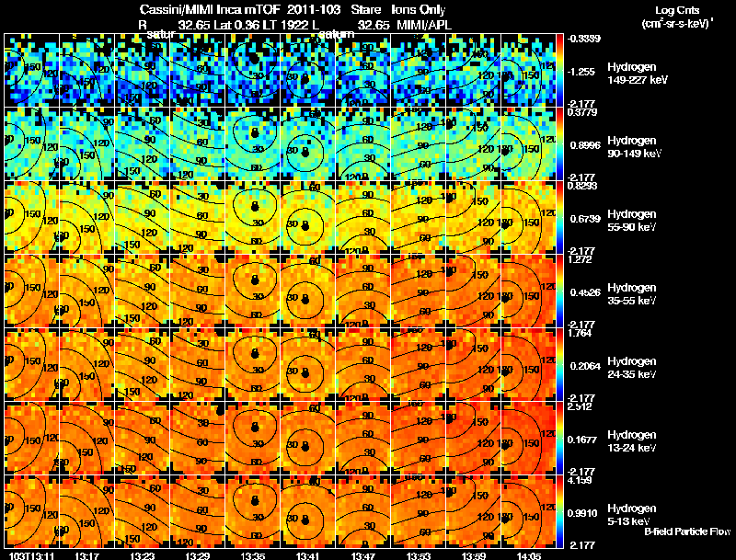
Task: Click the 13:53 time axis label
Action: 419,556
